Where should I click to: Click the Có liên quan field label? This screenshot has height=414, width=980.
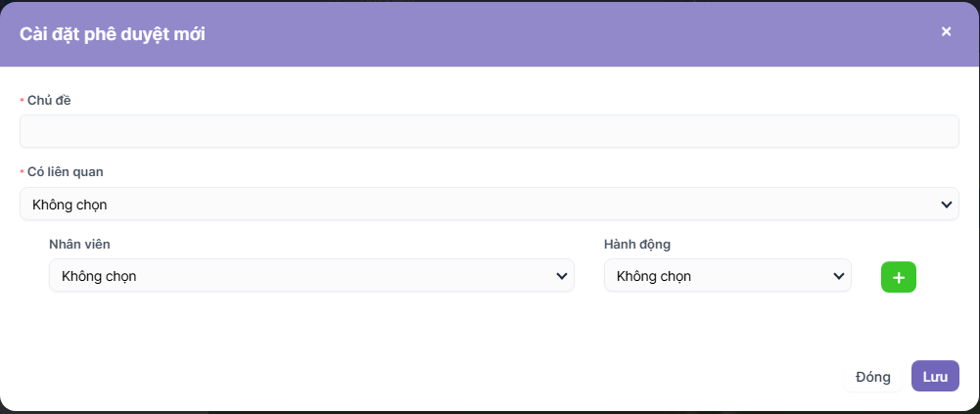click(66, 171)
